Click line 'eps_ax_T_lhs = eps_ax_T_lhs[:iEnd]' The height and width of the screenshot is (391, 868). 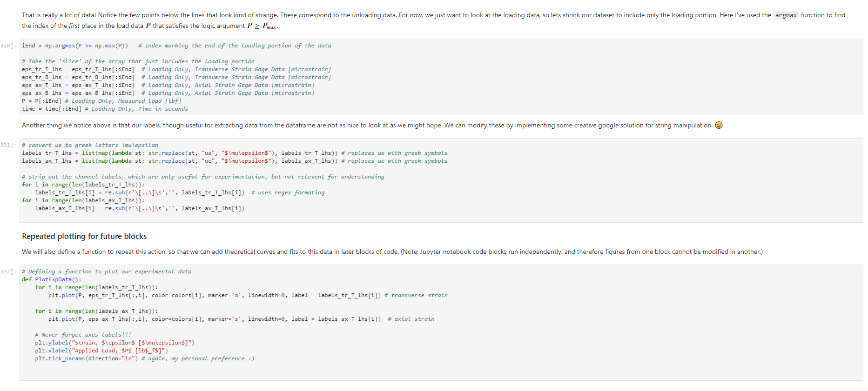(x=168, y=85)
